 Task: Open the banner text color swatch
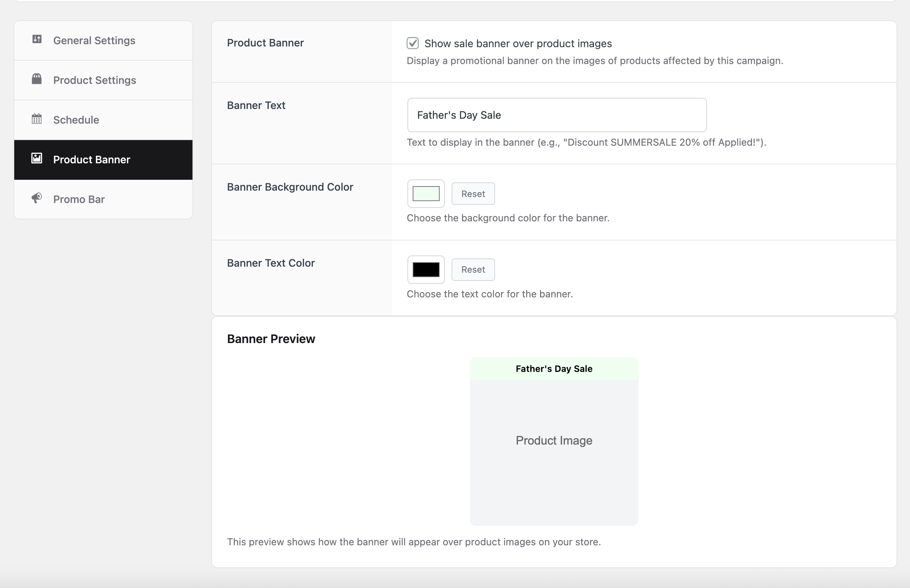coord(426,270)
